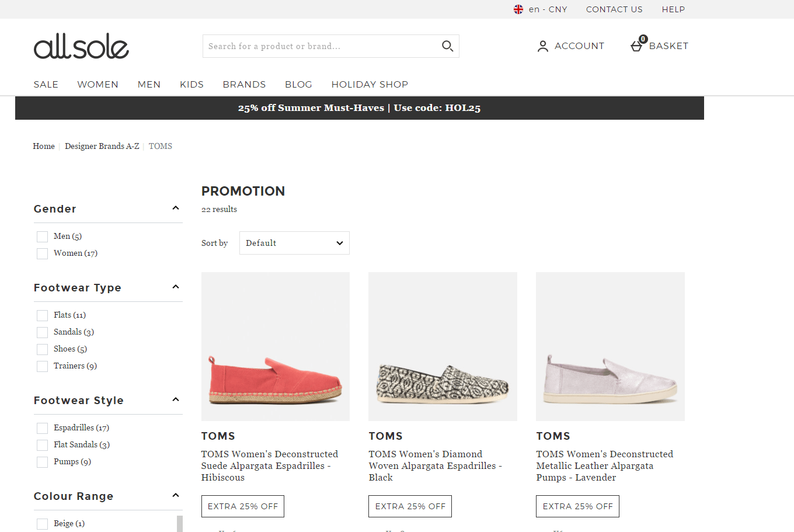The width and height of the screenshot is (794, 532).
Task: Open the Hibiscus Suede Alpargata Espadrilles title
Action: (x=270, y=465)
